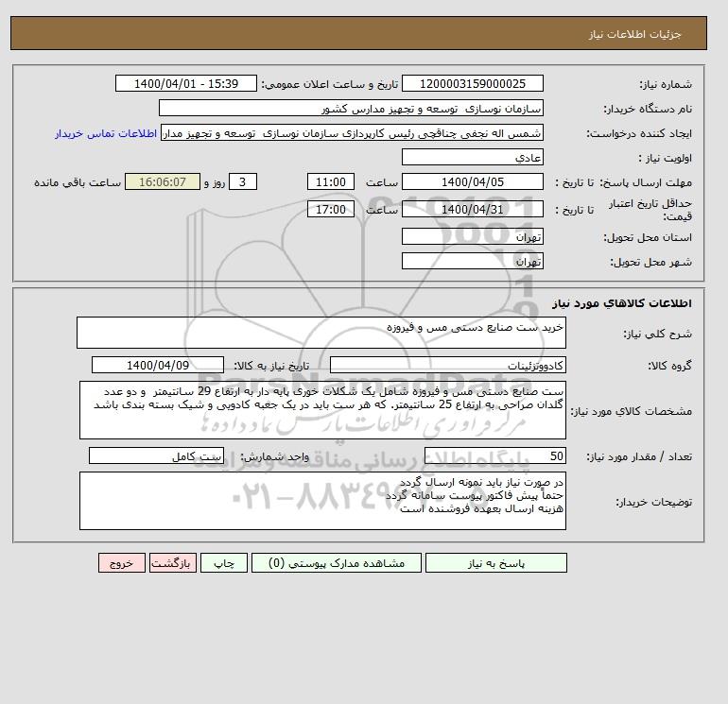Screen dimensions: 728x704
Task: Click the buyer notes text area
Action: (322, 501)
